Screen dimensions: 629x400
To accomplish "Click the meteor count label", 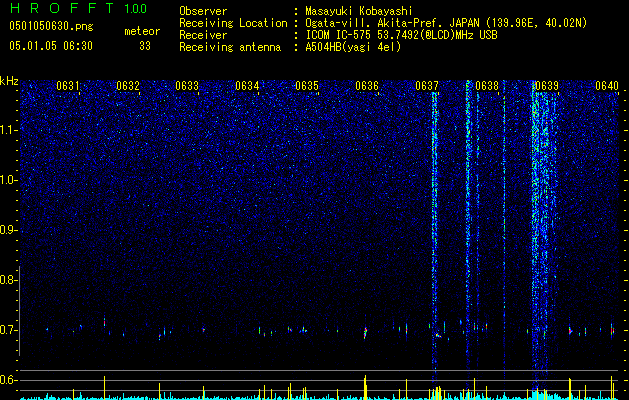I will [142, 31].
